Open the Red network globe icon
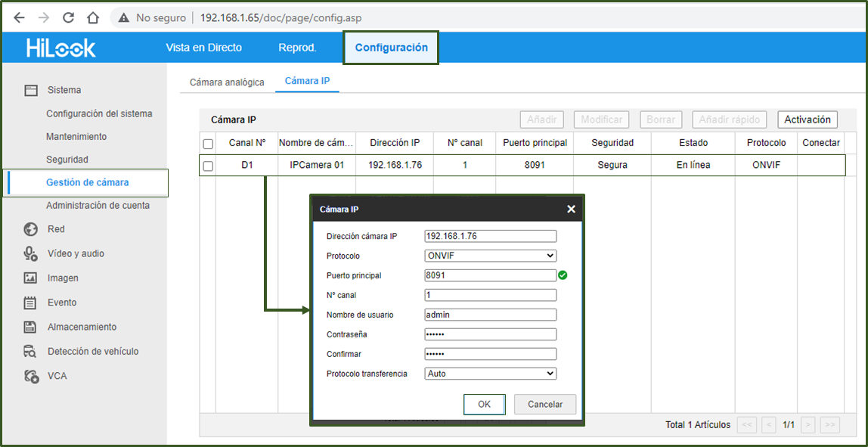 tap(30, 229)
